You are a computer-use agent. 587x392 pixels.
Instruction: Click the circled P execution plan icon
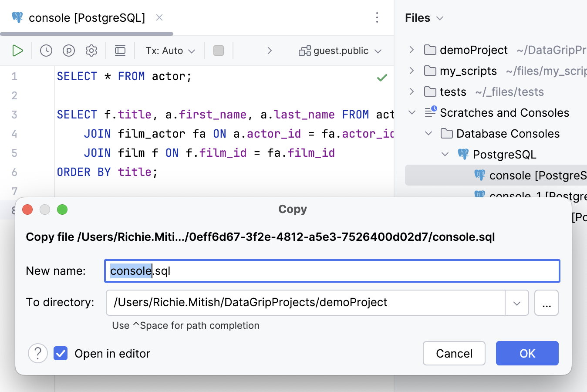[x=68, y=51]
